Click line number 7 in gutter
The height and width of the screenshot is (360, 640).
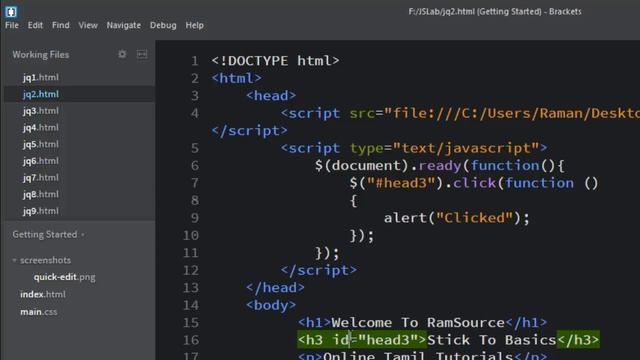(x=195, y=183)
